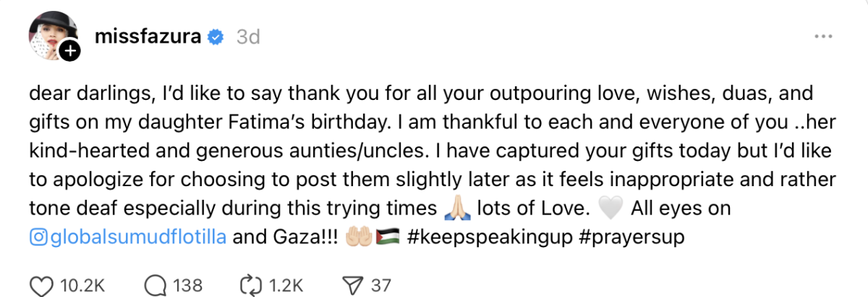Image resolution: width=868 pixels, height=297 pixels.
Task: Click the 1.2K reposts count
Action: 288,285
